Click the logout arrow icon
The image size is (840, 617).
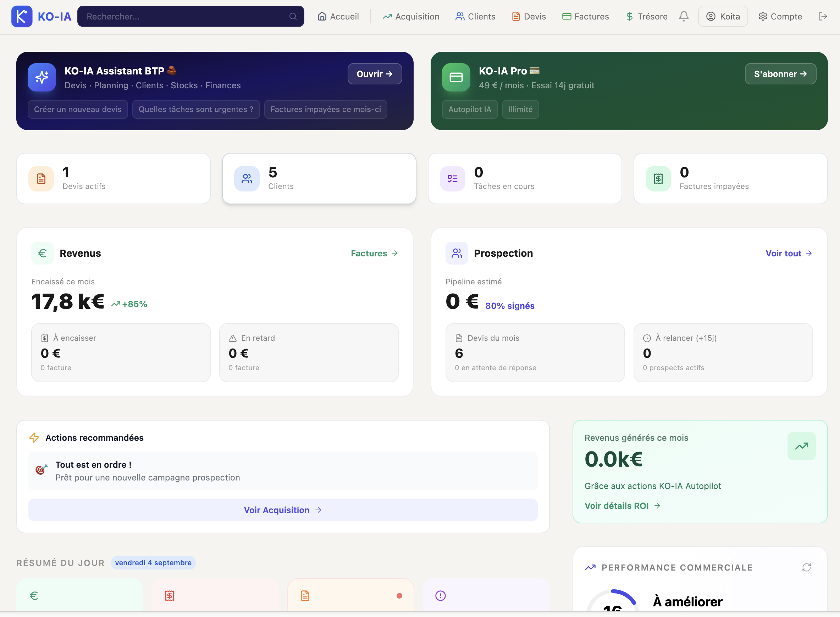[x=823, y=16]
